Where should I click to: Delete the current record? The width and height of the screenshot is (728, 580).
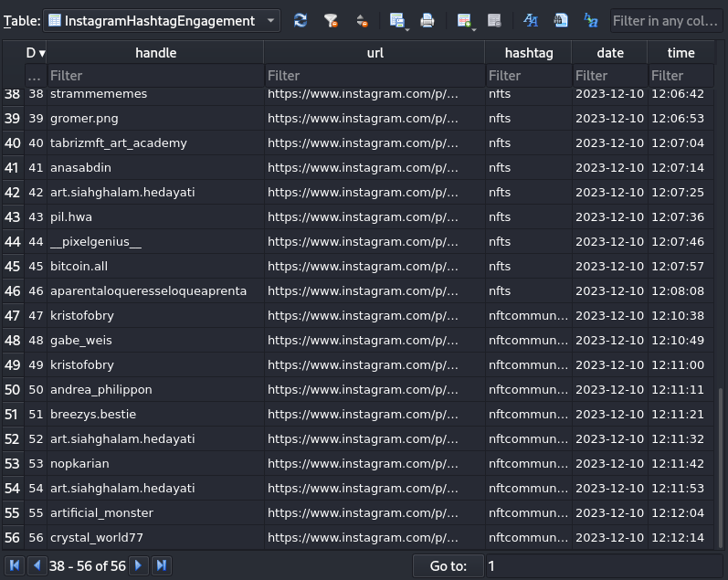tap(494, 20)
